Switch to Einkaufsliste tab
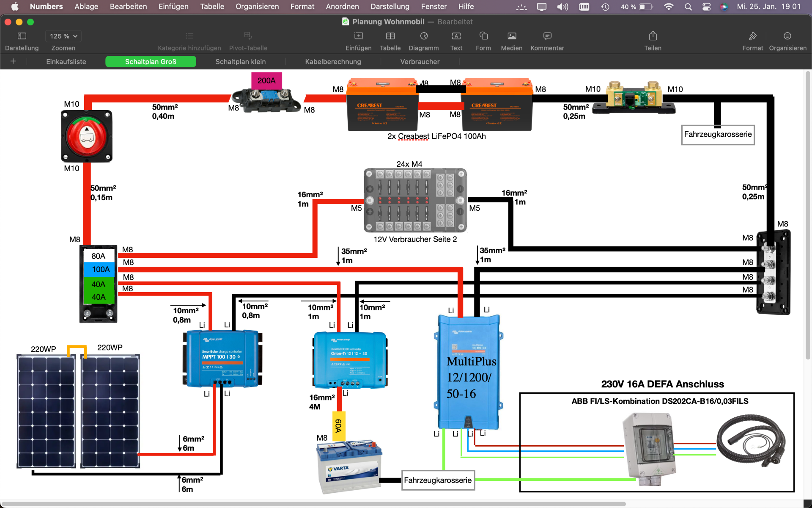 pyautogui.click(x=66, y=61)
